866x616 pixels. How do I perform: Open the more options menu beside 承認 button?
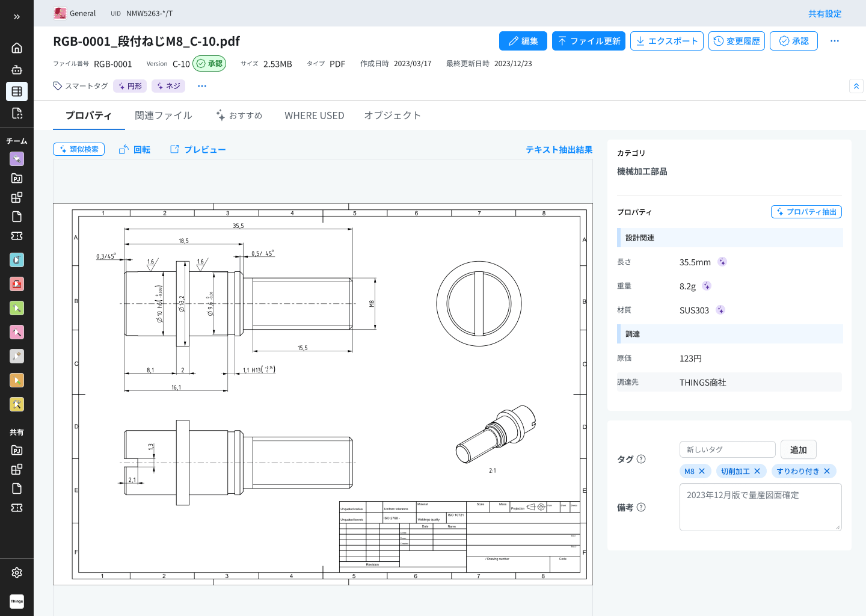pyautogui.click(x=835, y=41)
